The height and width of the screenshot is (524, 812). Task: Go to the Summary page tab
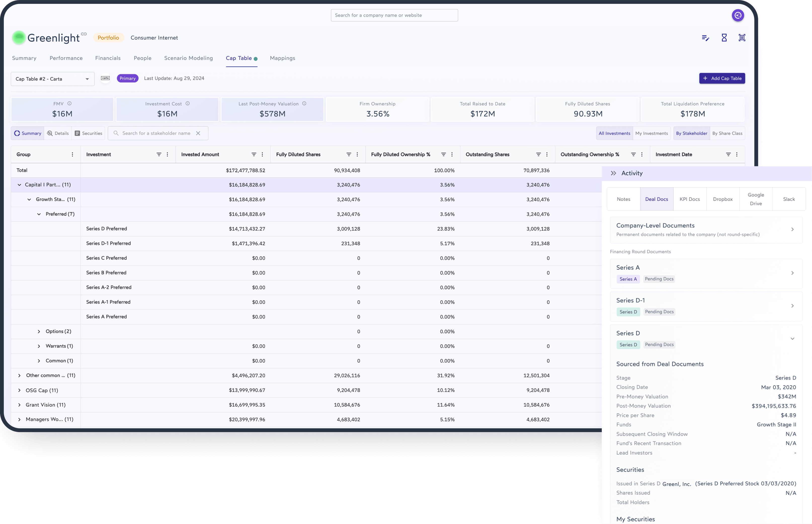click(x=24, y=58)
